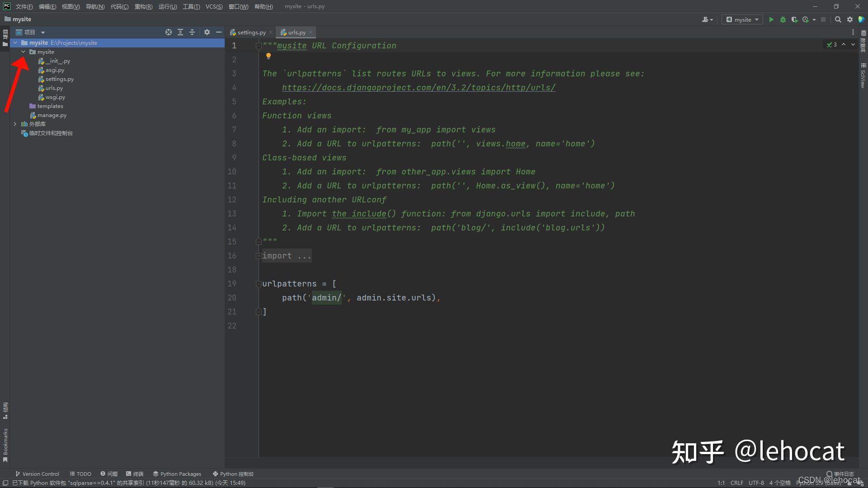868x488 pixels.
Task: Collapse the inner mysite folder
Action: tap(24, 52)
